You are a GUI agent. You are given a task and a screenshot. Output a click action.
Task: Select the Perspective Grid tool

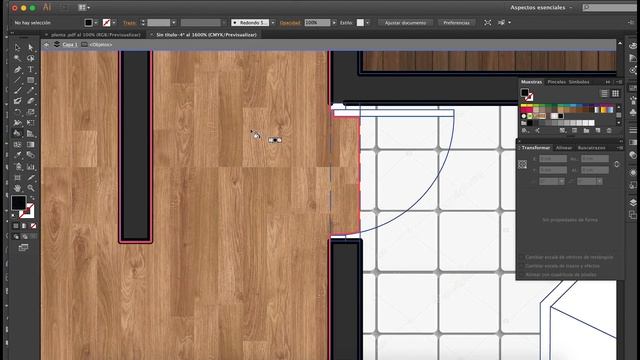pos(31,133)
